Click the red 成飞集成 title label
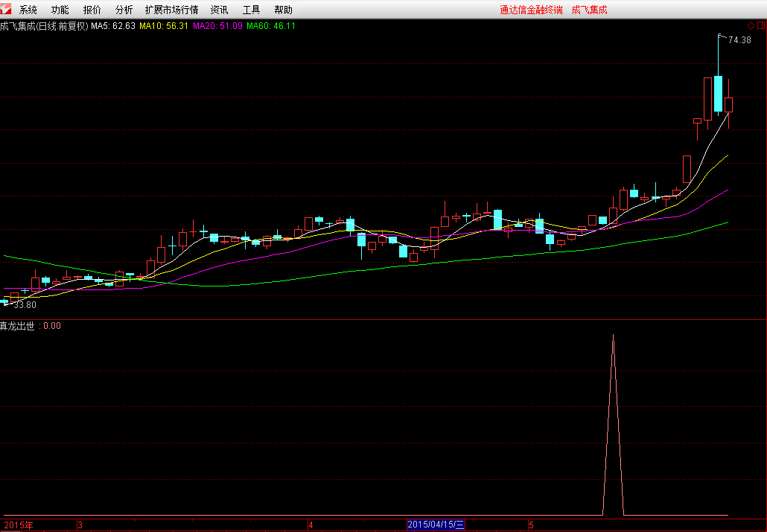Viewport: 767px width, 532px height. pyautogui.click(x=590, y=10)
